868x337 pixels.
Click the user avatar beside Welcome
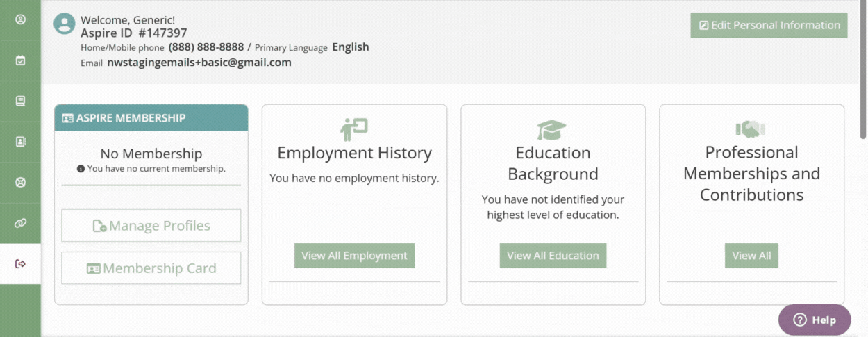(x=65, y=24)
